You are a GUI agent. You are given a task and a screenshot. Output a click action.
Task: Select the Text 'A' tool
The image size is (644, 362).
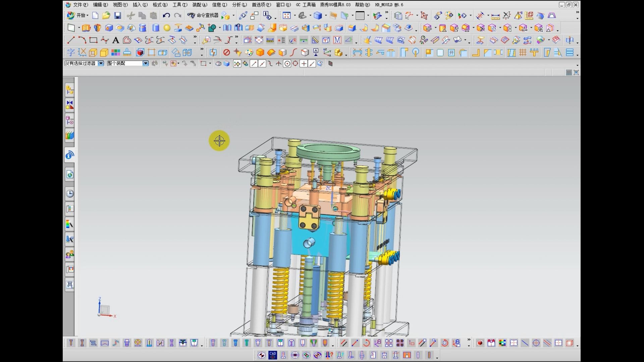tap(116, 41)
